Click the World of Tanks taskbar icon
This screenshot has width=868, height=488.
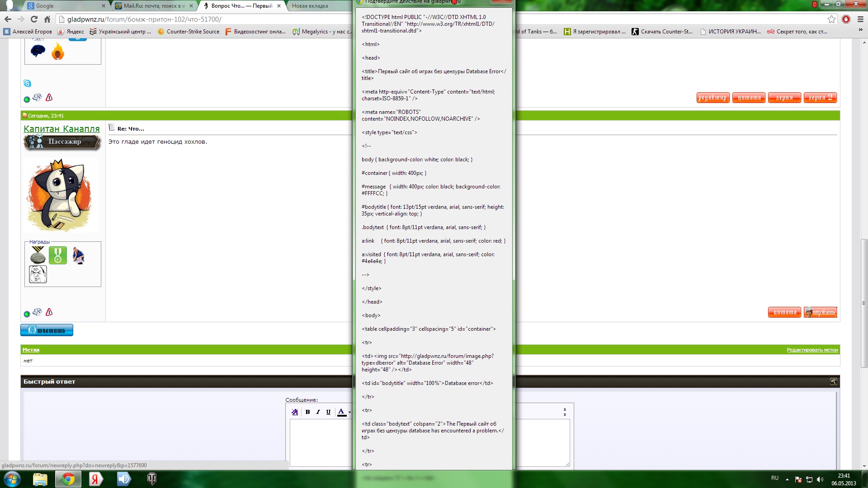152,479
